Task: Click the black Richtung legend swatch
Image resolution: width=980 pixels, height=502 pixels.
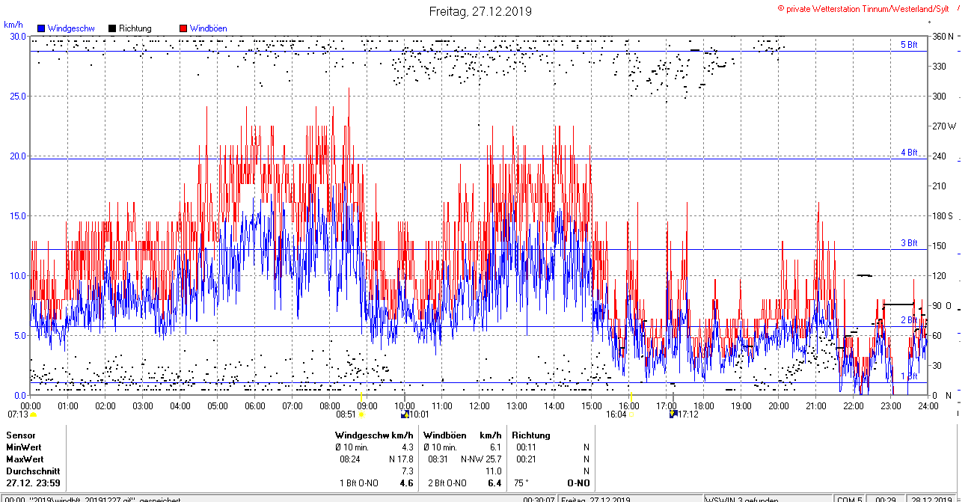Action: point(111,28)
